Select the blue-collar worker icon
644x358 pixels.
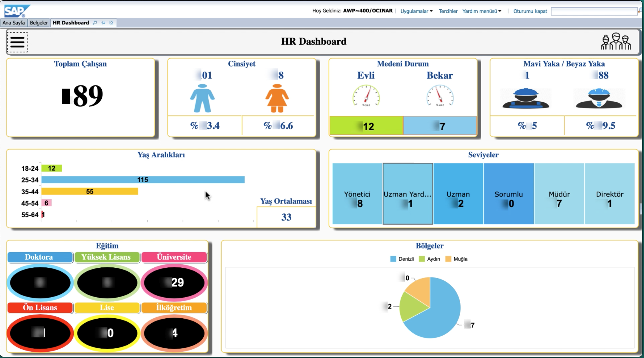[526, 98]
